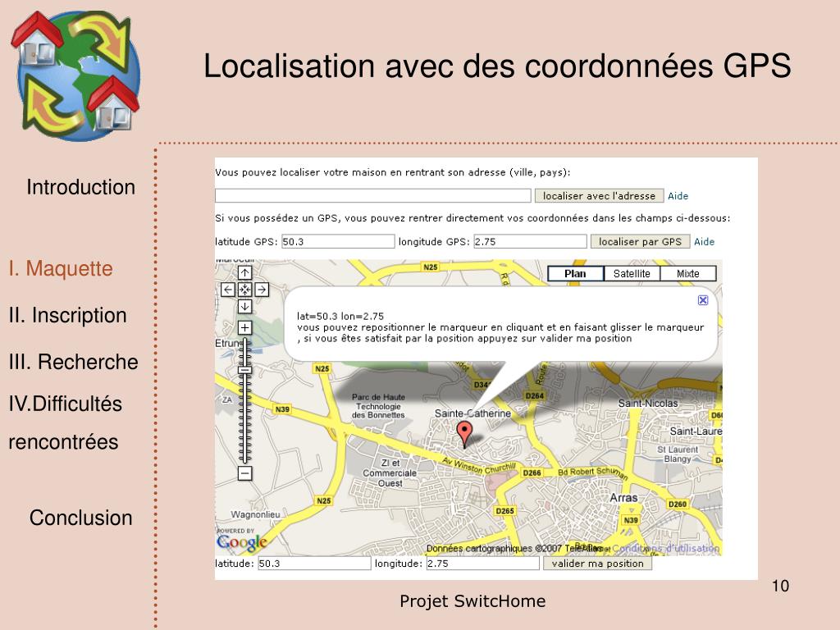Focus the latitude GPS field

coord(338,242)
